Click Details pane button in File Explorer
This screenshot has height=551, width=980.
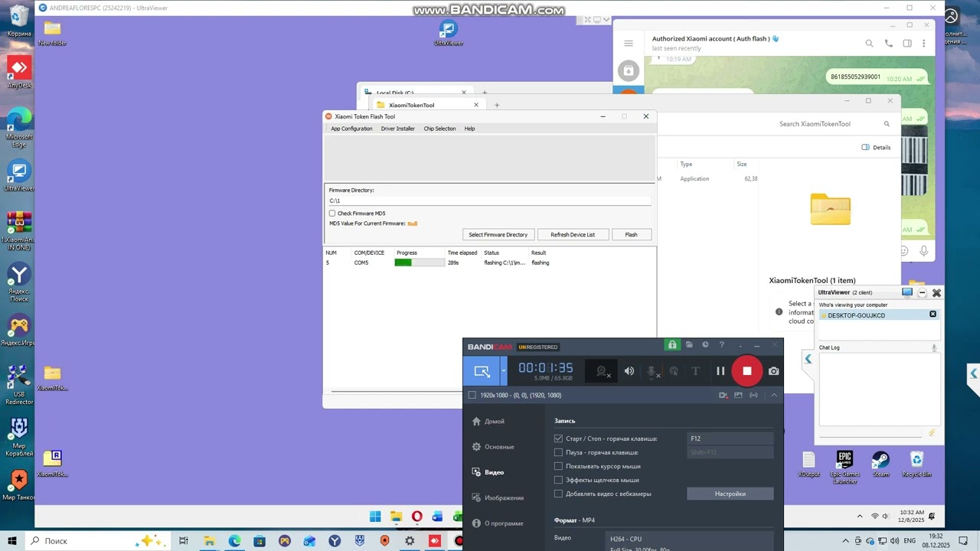click(x=876, y=147)
